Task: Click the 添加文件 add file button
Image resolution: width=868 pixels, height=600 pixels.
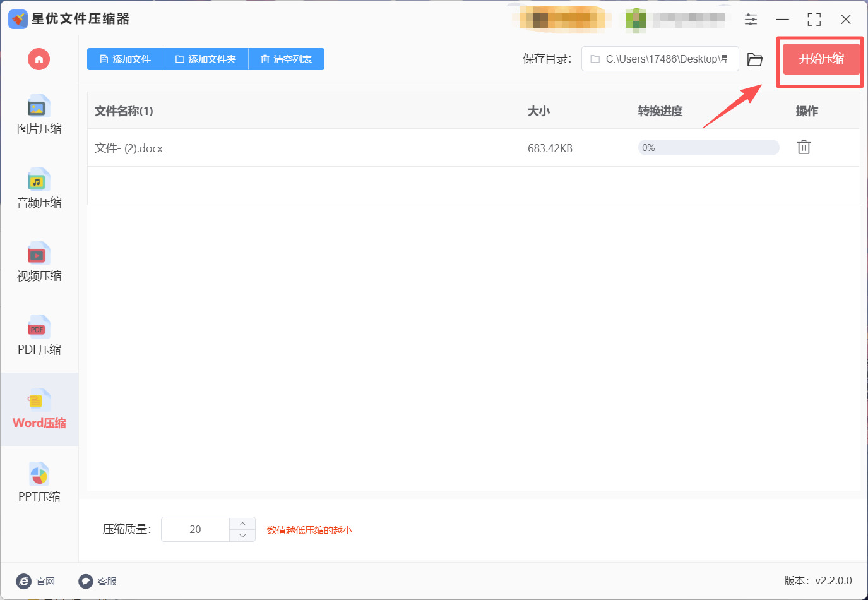Action: [125, 59]
